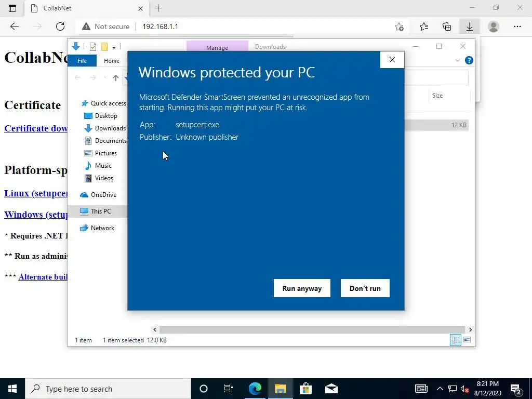Viewport: 532px width, 399px height.
Task: Click the New folder quick access icon
Action: pos(104,46)
